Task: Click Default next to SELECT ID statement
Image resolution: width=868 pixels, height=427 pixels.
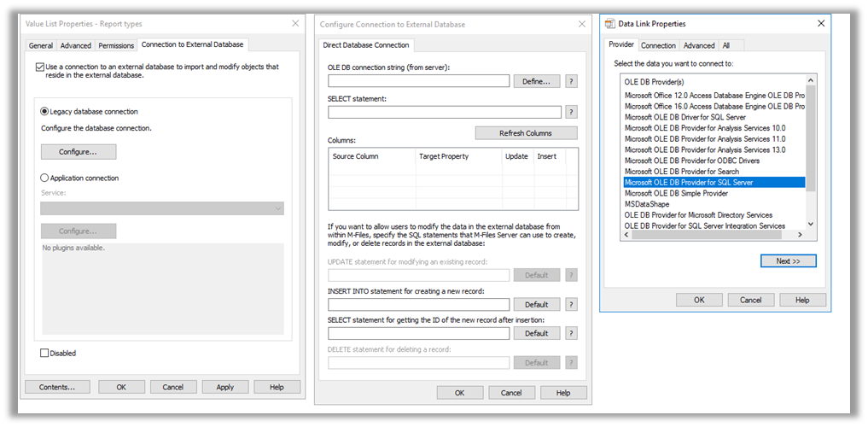Action: click(x=536, y=333)
